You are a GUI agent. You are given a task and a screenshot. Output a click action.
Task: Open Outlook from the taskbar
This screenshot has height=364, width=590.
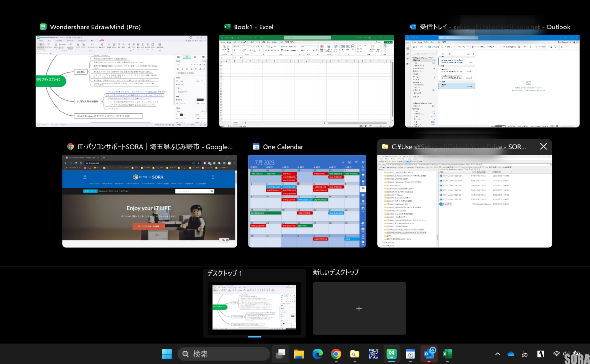[428, 354]
